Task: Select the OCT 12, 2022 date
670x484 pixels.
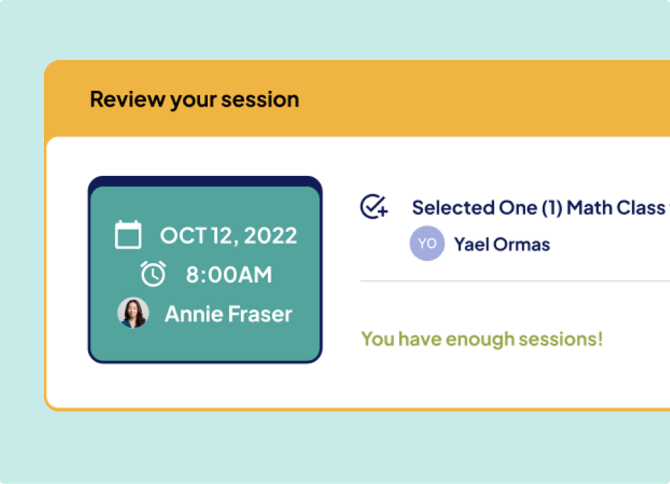Action: (228, 236)
